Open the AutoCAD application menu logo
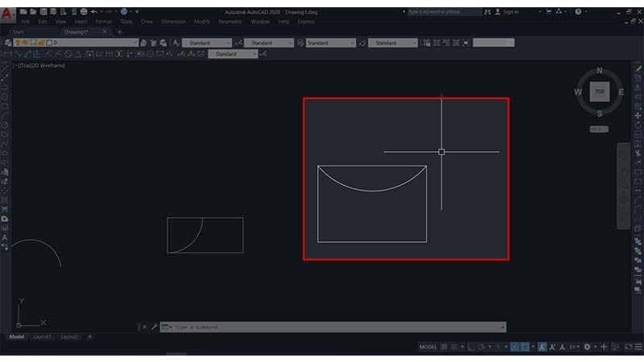 coord(7,14)
